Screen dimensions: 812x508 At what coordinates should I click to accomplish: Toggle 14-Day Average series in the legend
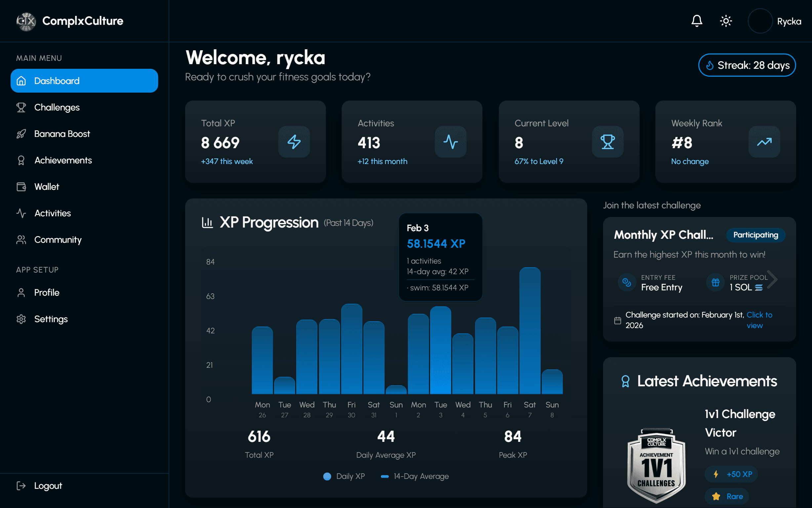(x=415, y=476)
